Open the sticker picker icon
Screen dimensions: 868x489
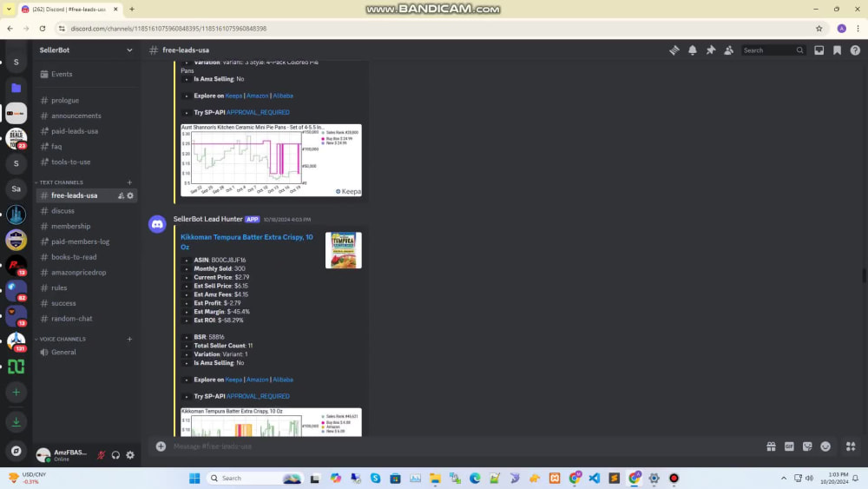click(x=807, y=446)
